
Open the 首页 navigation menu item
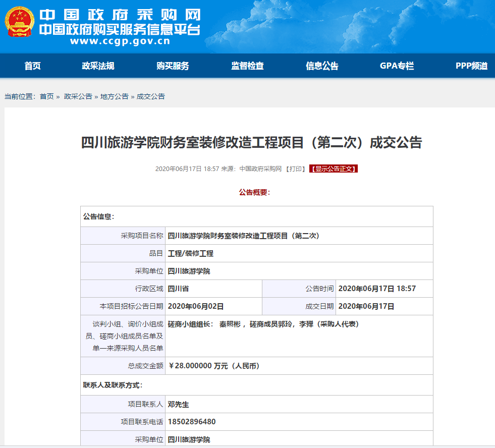32,66
